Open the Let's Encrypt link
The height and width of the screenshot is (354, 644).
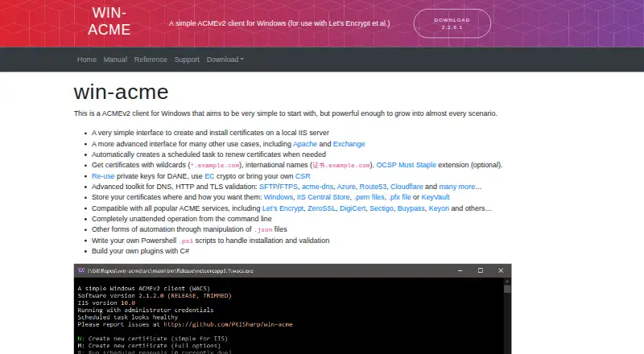click(x=283, y=208)
